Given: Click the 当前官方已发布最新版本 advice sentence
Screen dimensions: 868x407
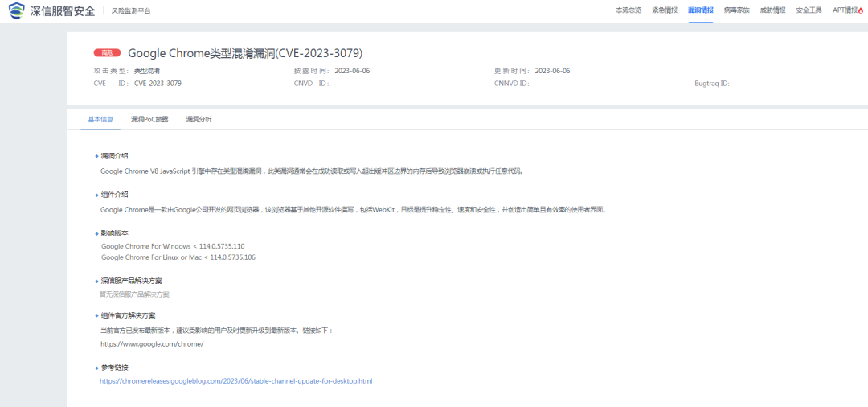Looking at the screenshot, I should point(216,331).
